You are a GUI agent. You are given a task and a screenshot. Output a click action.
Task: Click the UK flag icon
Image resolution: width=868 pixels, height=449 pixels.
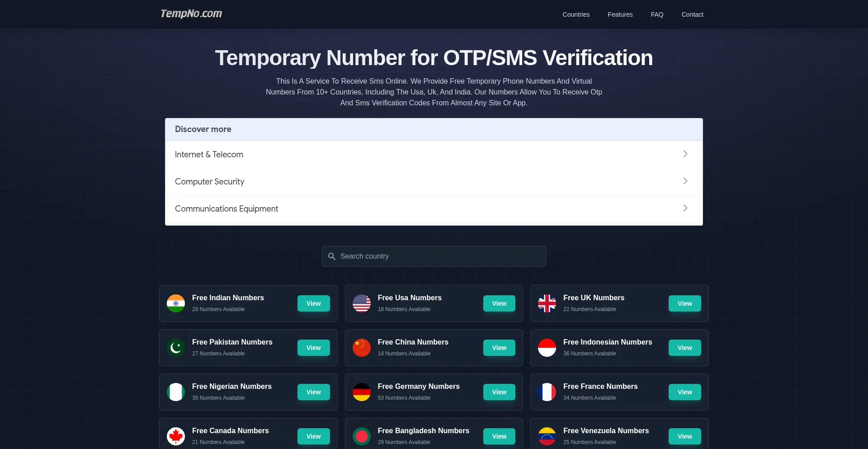point(547,303)
